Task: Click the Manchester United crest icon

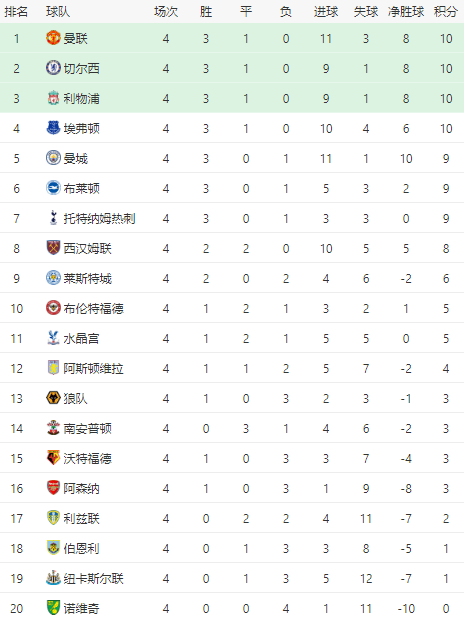Action: coord(53,38)
